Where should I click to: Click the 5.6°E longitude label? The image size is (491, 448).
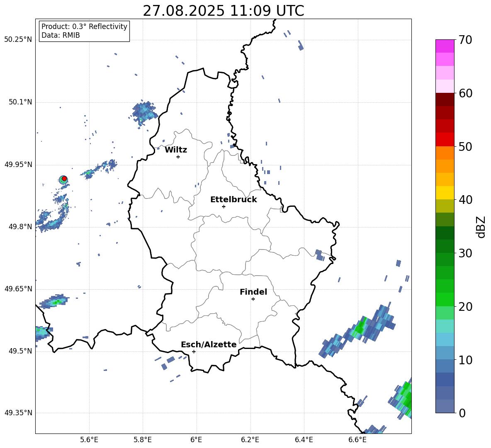tap(89, 440)
